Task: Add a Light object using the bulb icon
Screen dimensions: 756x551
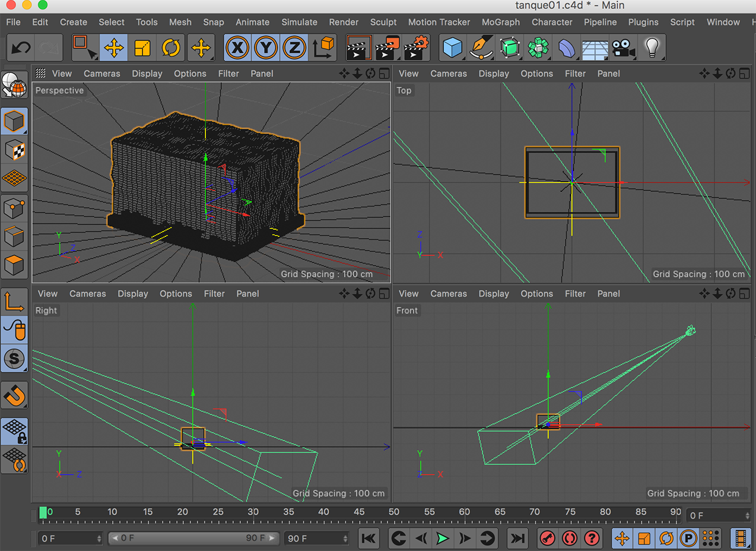Action: (x=652, y=48)
